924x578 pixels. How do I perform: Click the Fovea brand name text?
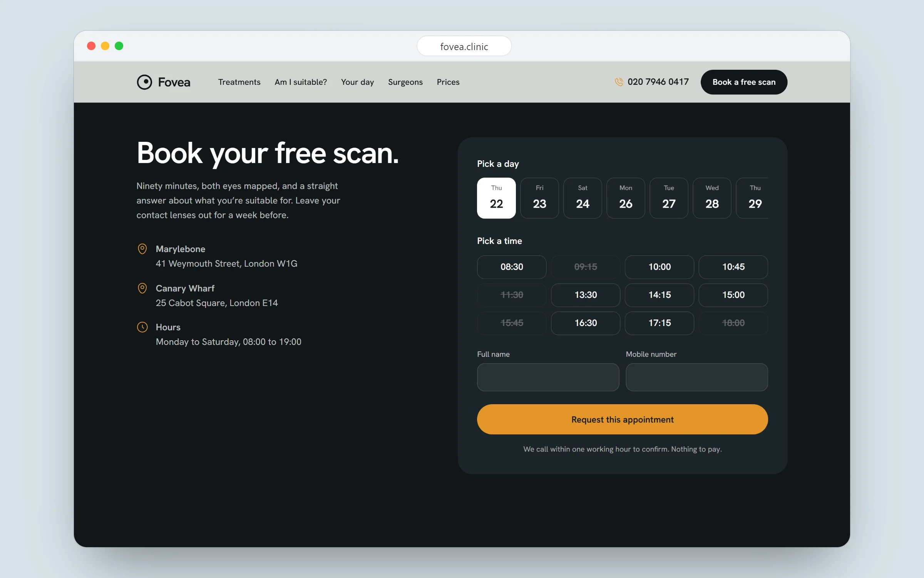coord(174,82)
